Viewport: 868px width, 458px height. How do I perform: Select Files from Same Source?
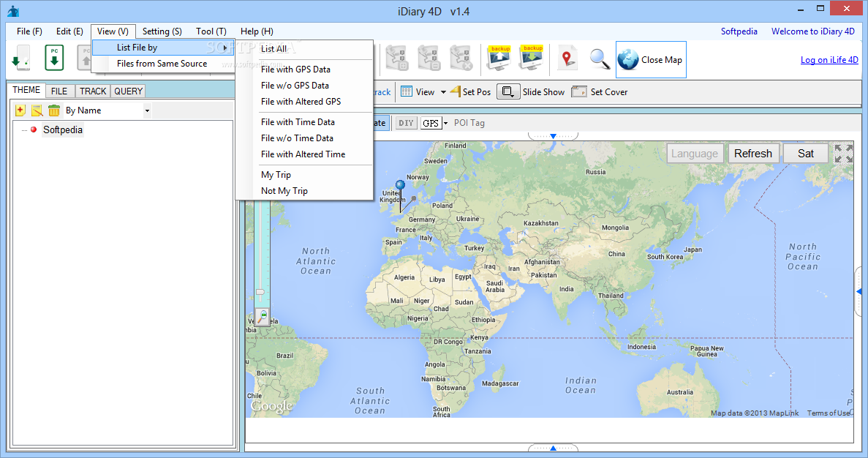point(163,64)
